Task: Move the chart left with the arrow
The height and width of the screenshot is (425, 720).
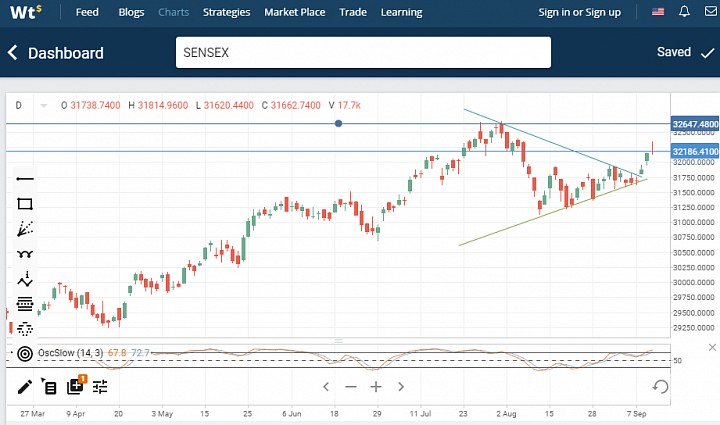Action: click(326, 387)
